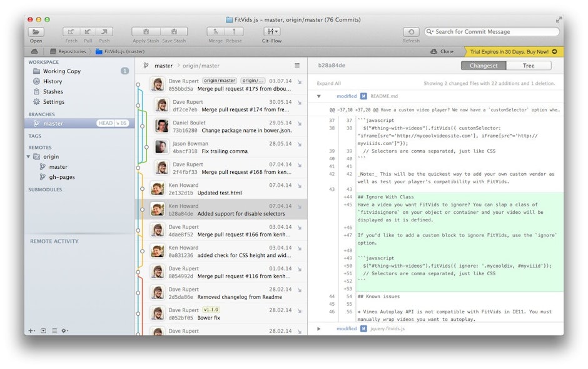Click the Save Stash toolbar icon
588x369 pixels.
click(x=174, y=32)
